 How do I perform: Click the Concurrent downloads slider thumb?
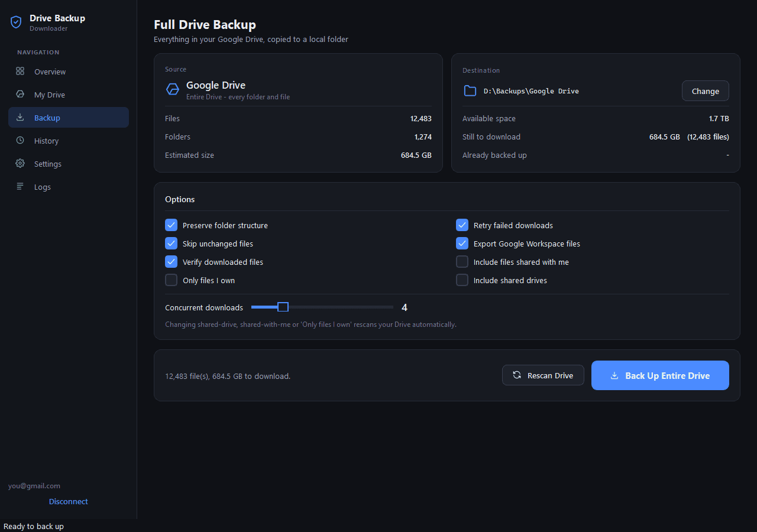283,307
